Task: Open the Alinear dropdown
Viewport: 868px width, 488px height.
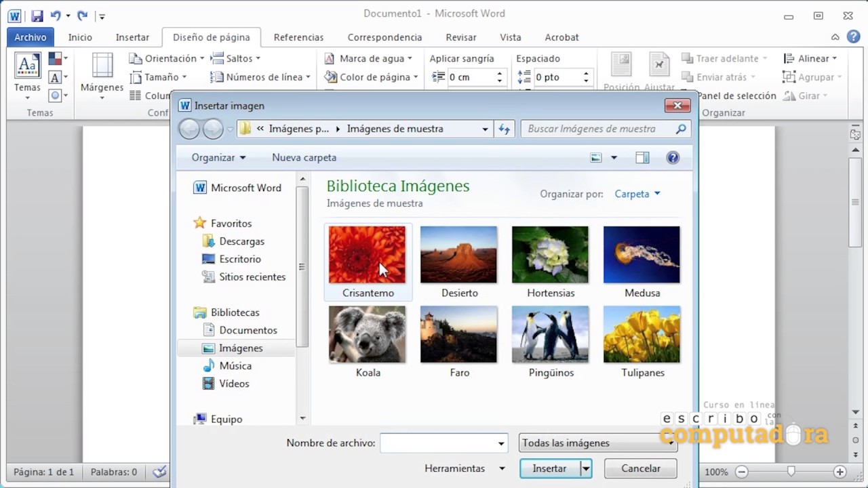Action: (x=810, y=59)
